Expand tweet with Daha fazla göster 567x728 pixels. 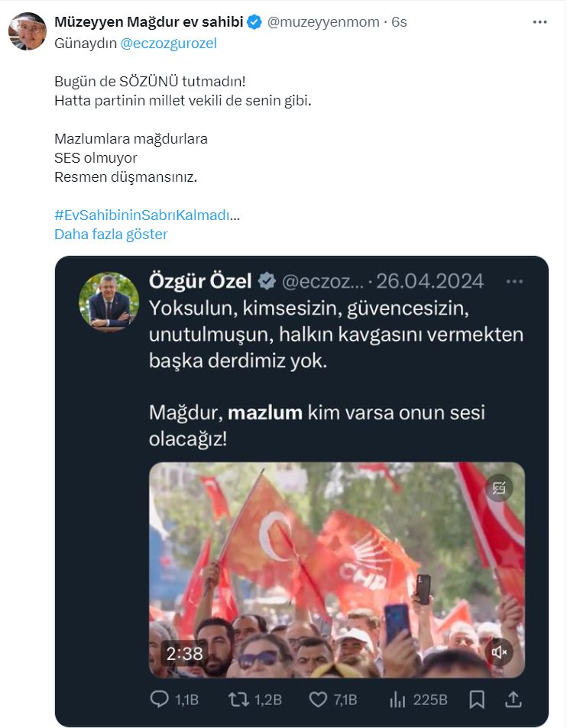[111, 234]
